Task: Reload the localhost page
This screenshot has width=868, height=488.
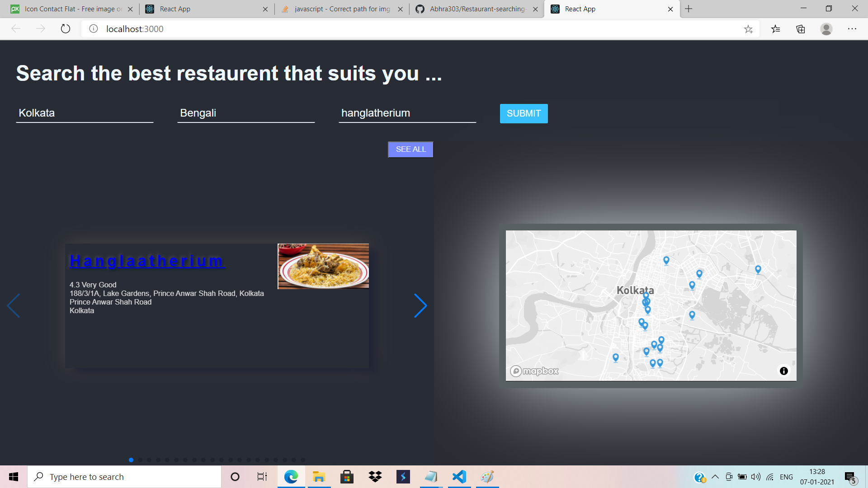Action: tap(66, 29)
